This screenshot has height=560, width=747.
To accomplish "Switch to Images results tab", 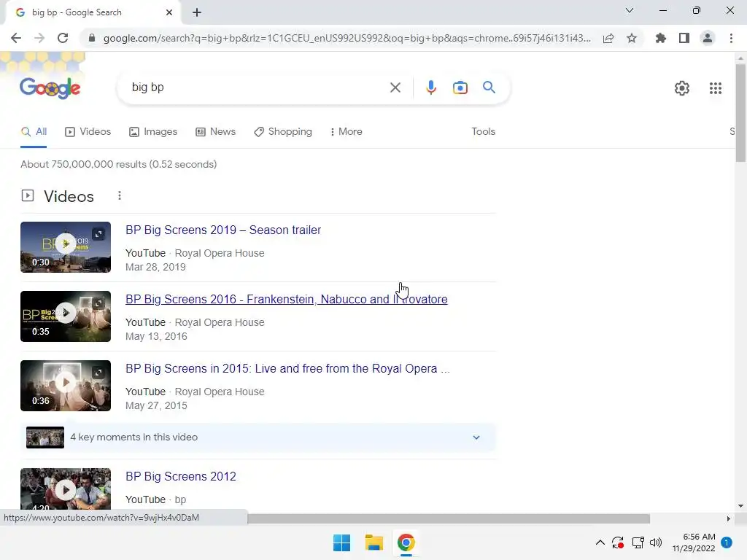I will [x=153, y=132].
